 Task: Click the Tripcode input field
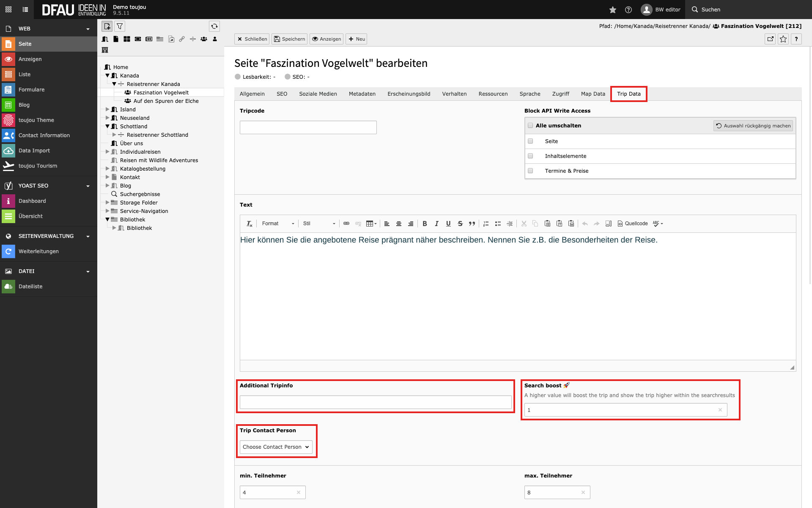(x=308, y=127)
